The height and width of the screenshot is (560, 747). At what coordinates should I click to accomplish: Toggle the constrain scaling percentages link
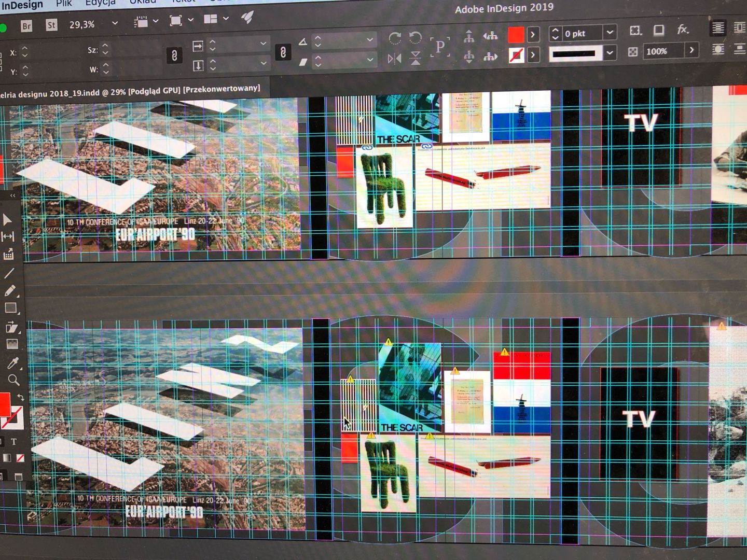click(283, 52)
